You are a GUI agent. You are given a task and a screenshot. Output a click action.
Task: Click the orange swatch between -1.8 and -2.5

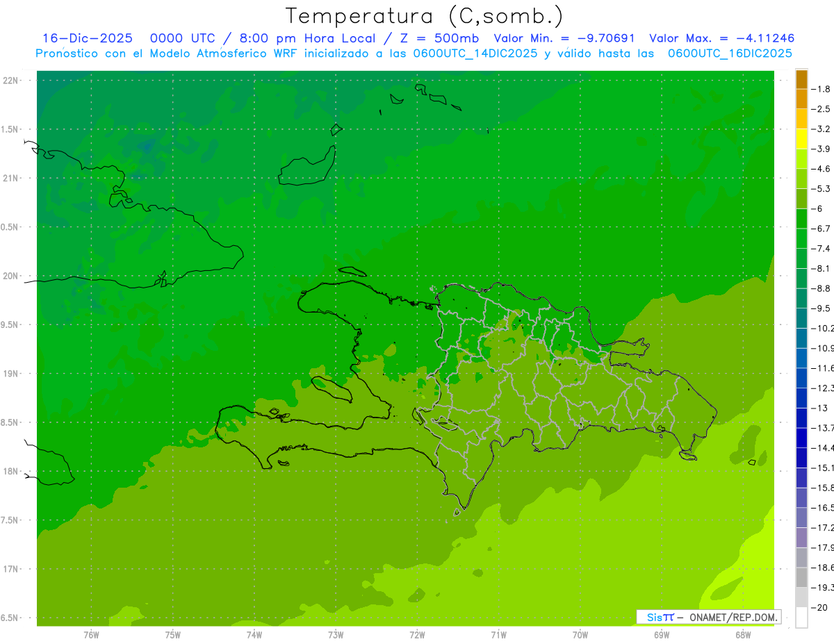(x=801, y=99)
